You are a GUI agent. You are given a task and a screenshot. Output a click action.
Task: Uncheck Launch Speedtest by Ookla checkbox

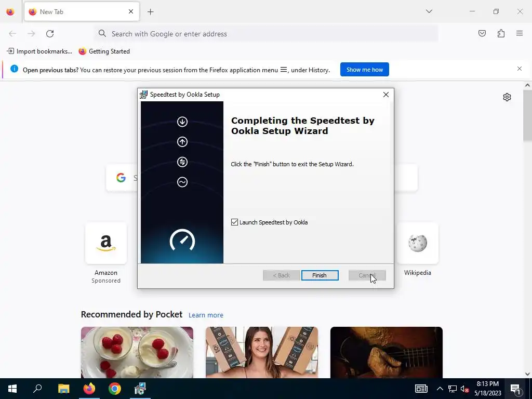[234, 222]
